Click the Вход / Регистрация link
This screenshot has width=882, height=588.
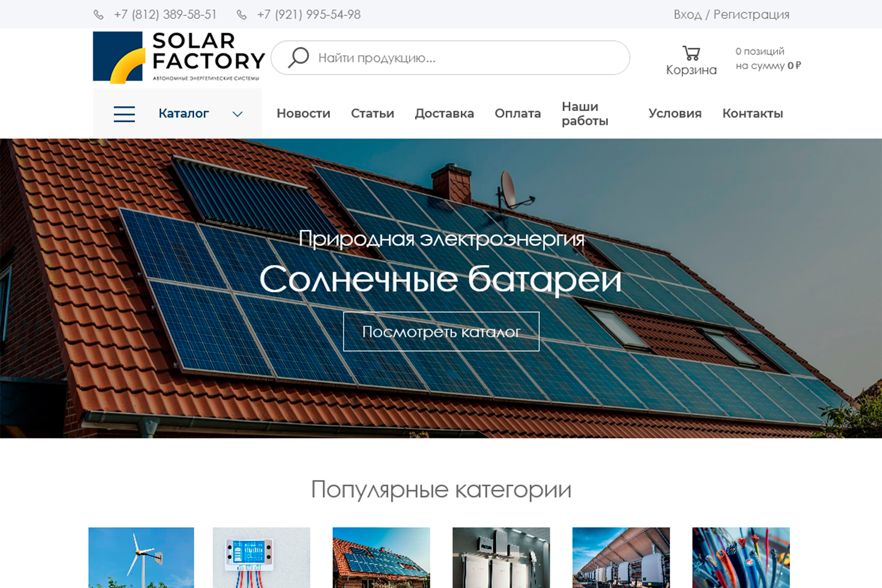point(731,15)
